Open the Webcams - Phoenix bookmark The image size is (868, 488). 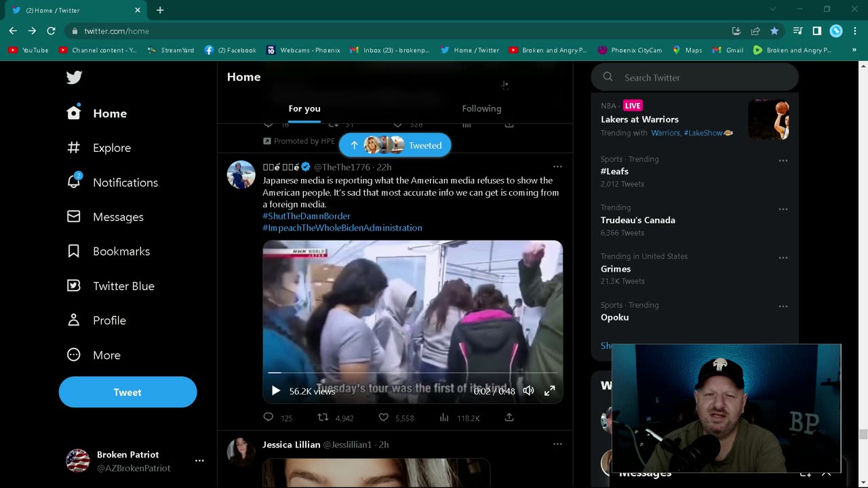tap(303, 50)
